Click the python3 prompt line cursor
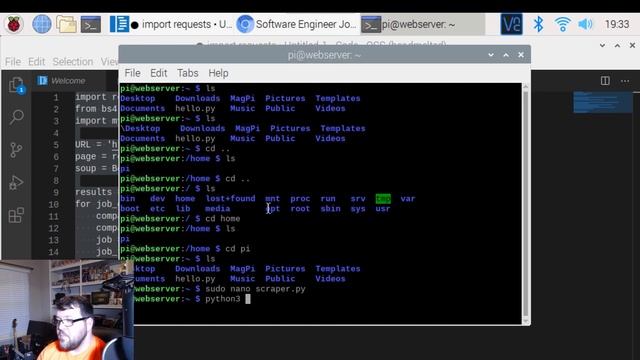This screenshot has width=640, height=360. point(248,299)
